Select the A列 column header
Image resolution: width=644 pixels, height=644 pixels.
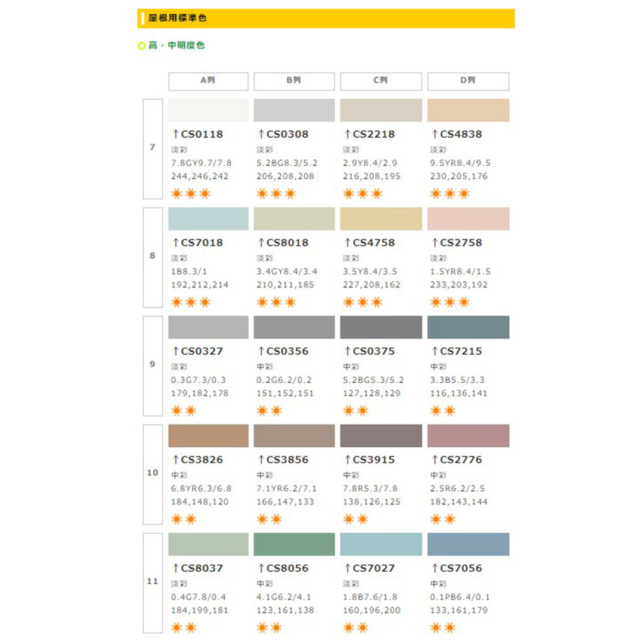click(208, 81)
